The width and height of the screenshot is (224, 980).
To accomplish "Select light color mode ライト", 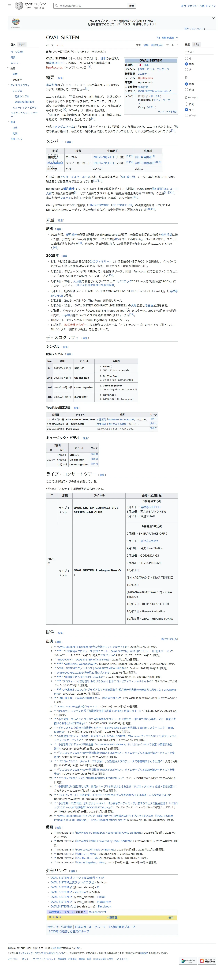I will coord(186,110).
